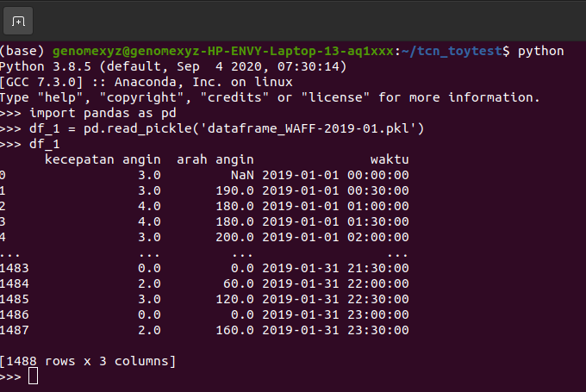Click the value 60.0 in row 1484

(x=239, y=283)
